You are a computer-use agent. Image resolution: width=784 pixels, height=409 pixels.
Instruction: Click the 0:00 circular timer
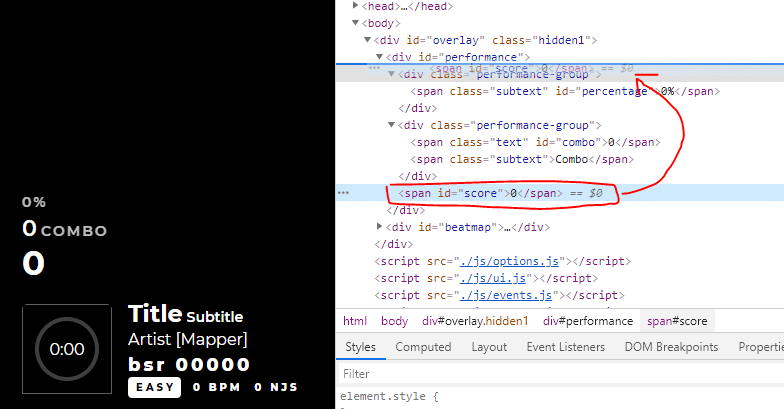click(x=67, y=349)
